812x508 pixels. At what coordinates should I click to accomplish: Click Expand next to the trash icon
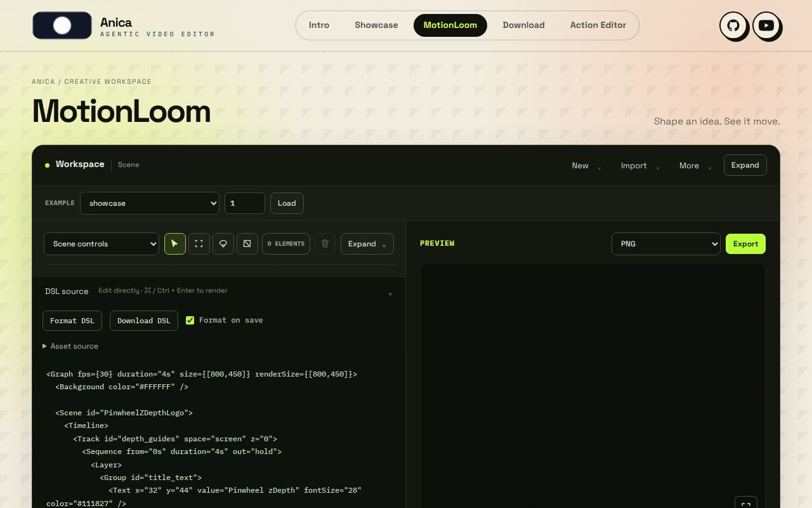pos(367,244)
